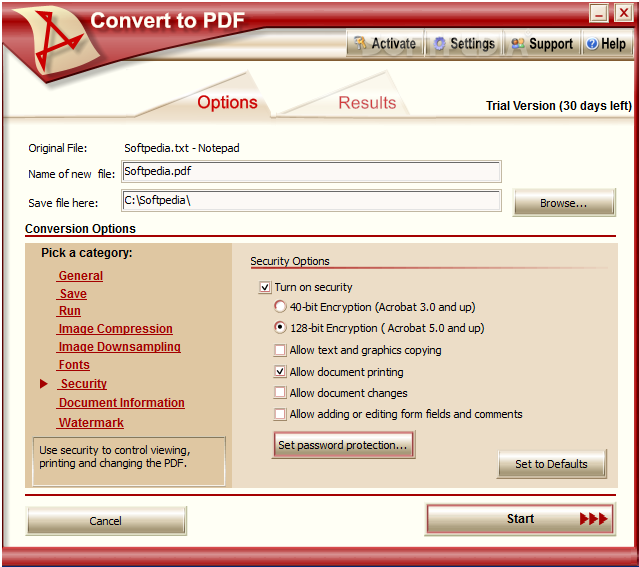Switch to the Results tab
The height and width of the screenshot is (567, 639).
[x=367, y=103]
